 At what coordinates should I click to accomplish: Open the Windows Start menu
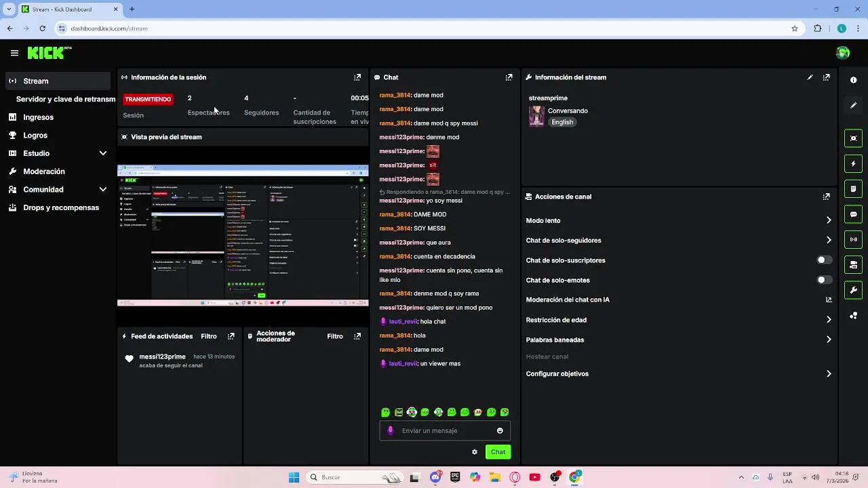coord(294,477)
